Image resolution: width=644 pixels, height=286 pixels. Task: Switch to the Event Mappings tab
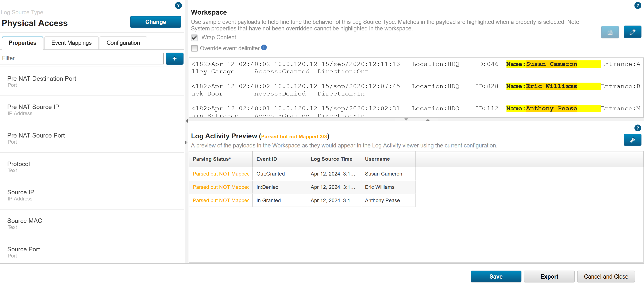71,43
